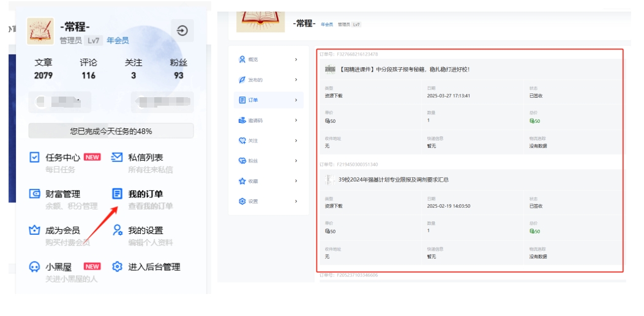Screen dimensions: 644x316
Task: Click the NEW badge next to 任务中心
Action: (92, 157)
